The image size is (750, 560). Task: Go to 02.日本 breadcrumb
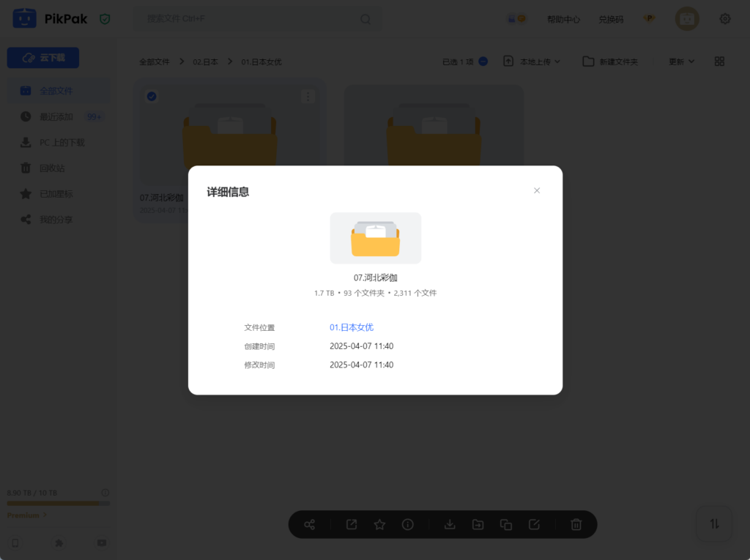pos(205,61)
